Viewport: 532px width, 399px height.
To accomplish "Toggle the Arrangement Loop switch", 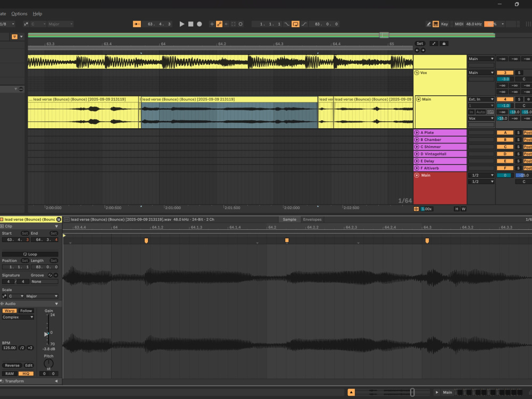I will click(295, 24).
